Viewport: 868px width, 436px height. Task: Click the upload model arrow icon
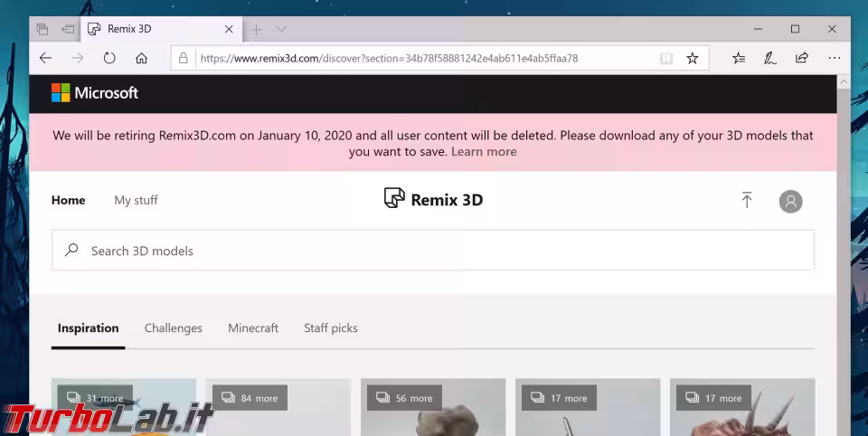point(747,200)
